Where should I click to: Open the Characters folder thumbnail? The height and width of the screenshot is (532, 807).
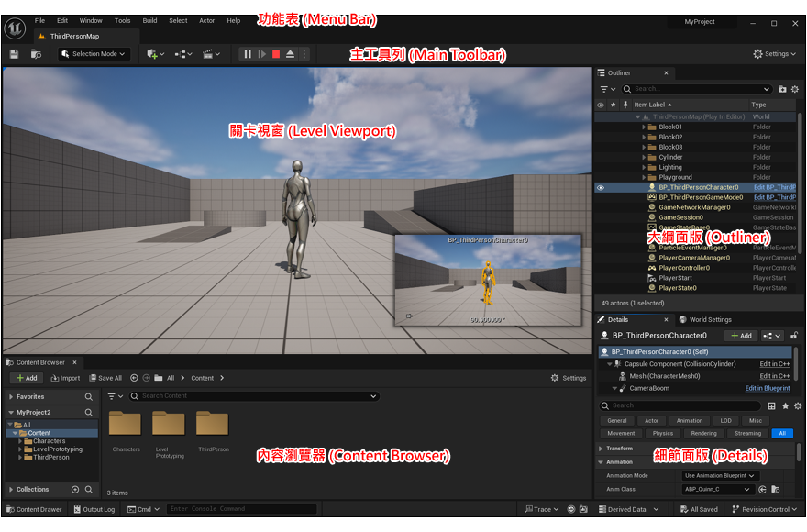[125, 424]
